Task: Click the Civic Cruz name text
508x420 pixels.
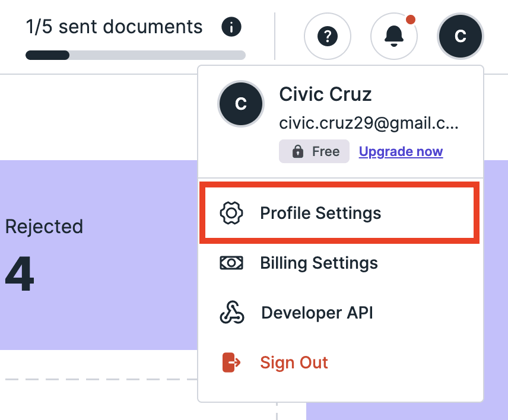Action: click(x=325, y=94)
